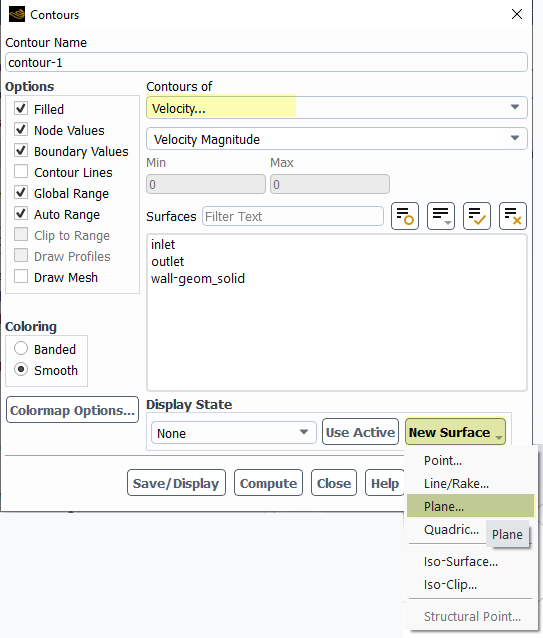The image size is (543, 638).
Task: Open the Velocity Magnitude dropdown
Action: (337, 139)
